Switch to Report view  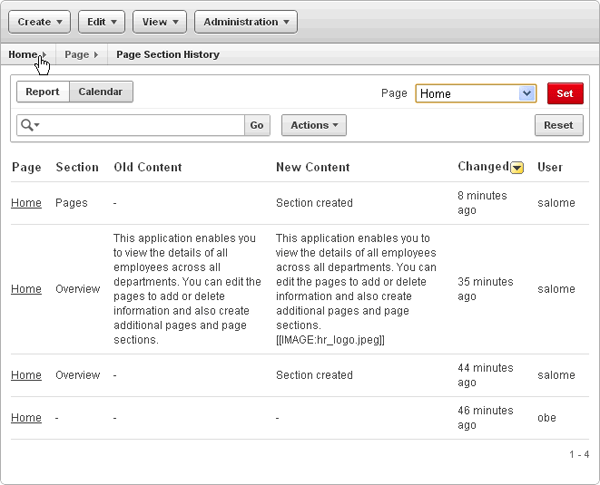tap(43, 92)
